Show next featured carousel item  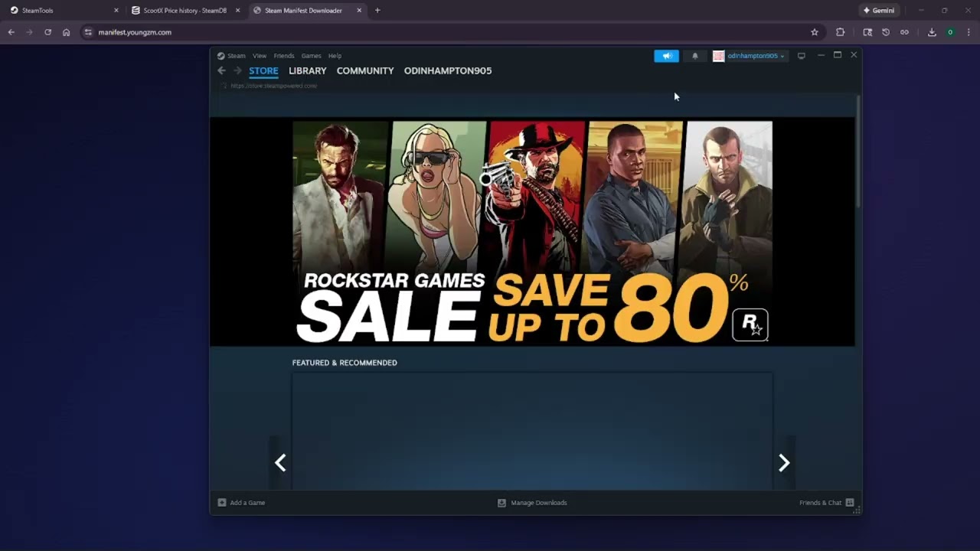pos(784,462)
